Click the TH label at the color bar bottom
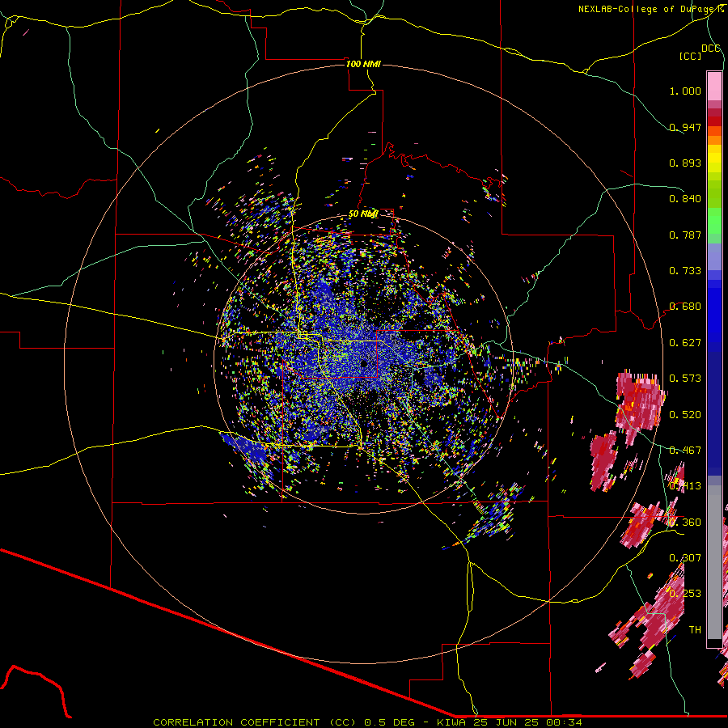The height and width of the screenshot is (728, 728). [695, 630]
